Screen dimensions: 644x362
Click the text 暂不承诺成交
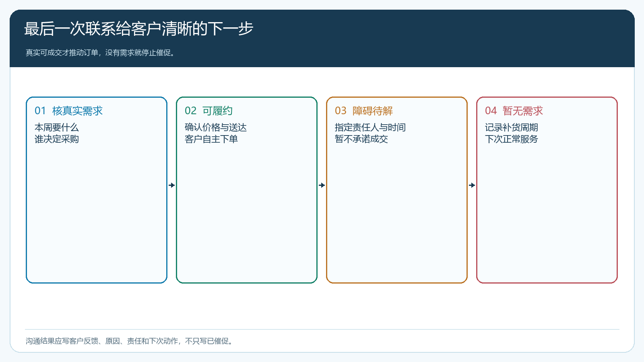click(361, 139)
